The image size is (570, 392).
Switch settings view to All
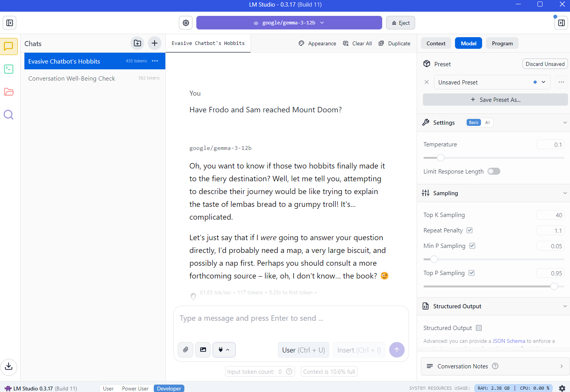click(488, 122)
